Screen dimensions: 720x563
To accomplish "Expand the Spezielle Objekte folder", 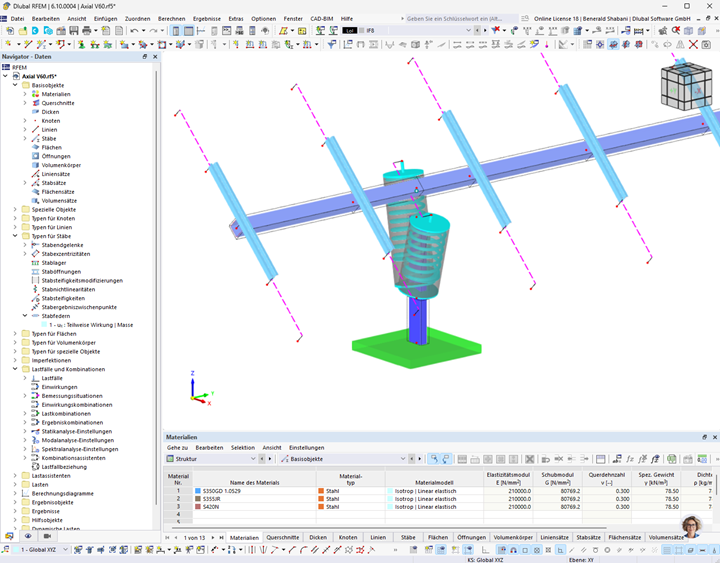I will point(15,209).
